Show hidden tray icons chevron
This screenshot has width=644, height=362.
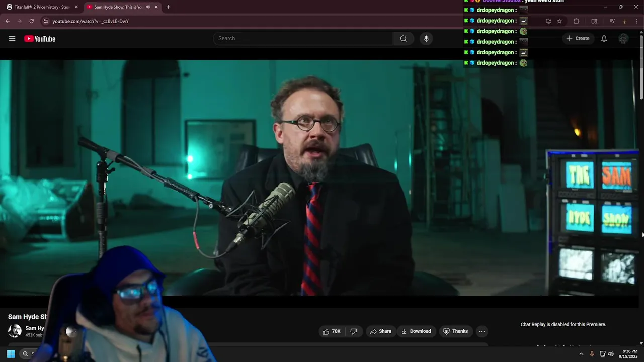tap(581, 354)
